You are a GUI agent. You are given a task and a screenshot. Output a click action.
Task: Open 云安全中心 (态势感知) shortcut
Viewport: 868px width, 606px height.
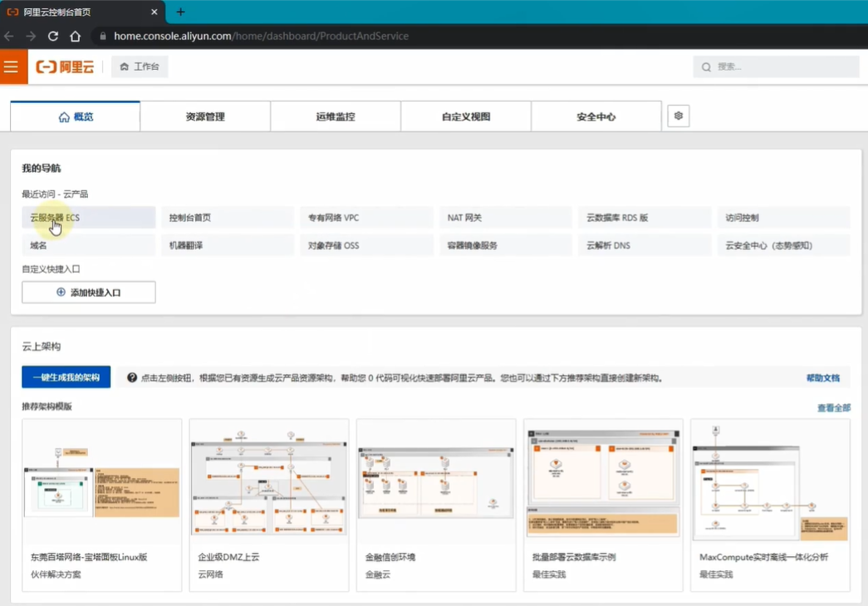pos(784,245)
